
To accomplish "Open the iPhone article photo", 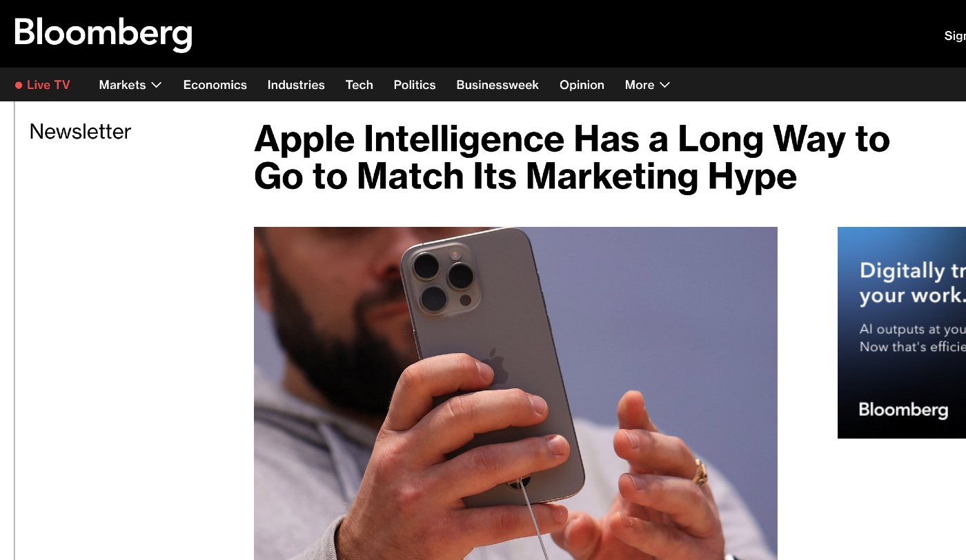I will [x=515, y=393].
